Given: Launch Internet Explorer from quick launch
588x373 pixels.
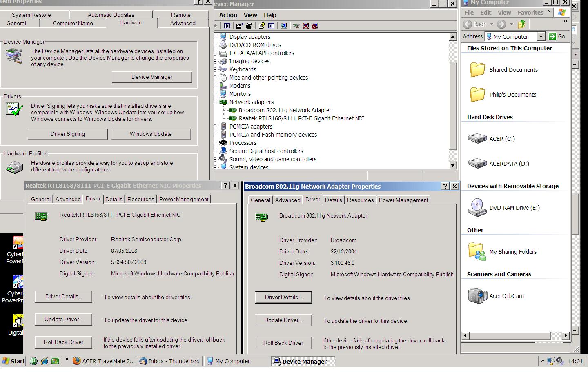Looking at the screenshot, I should tap(44, 361).
